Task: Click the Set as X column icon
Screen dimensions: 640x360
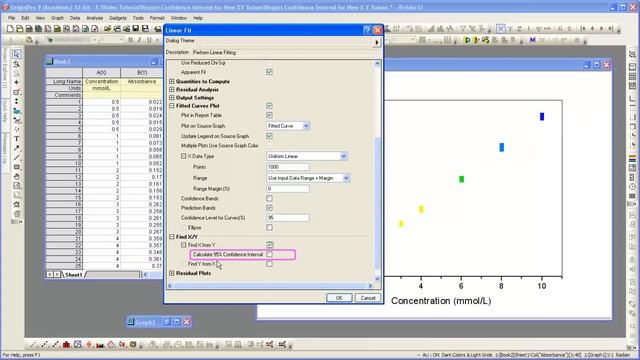Action: coord(501,29)
